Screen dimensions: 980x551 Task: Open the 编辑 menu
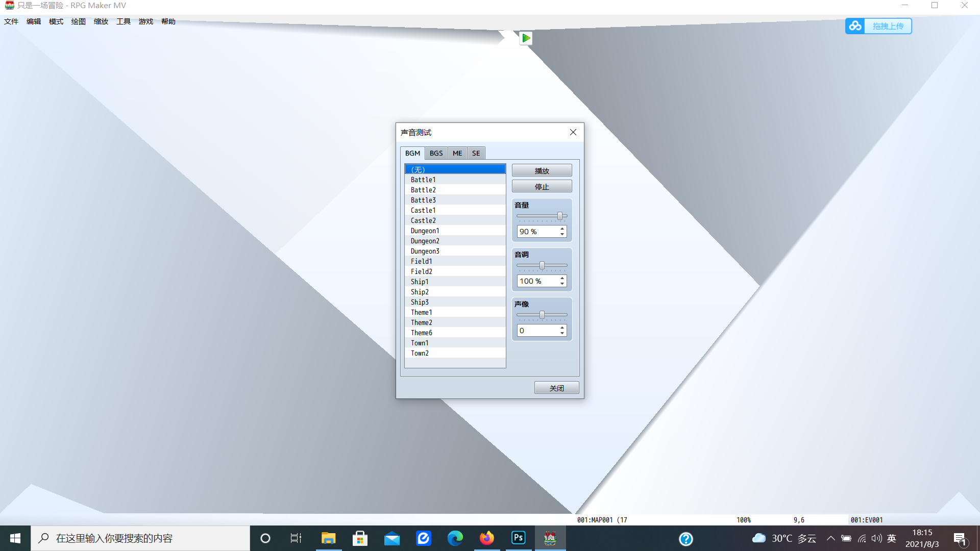(34, 21)
